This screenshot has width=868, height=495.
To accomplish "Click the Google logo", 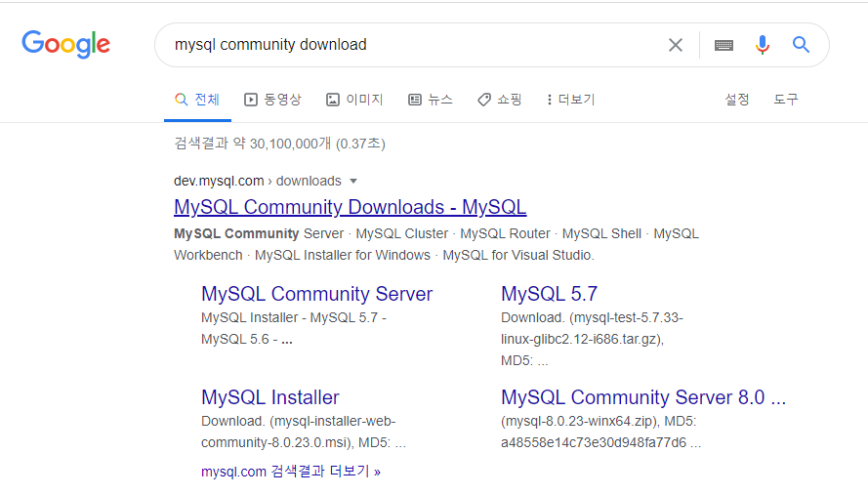I will (65, 44).
